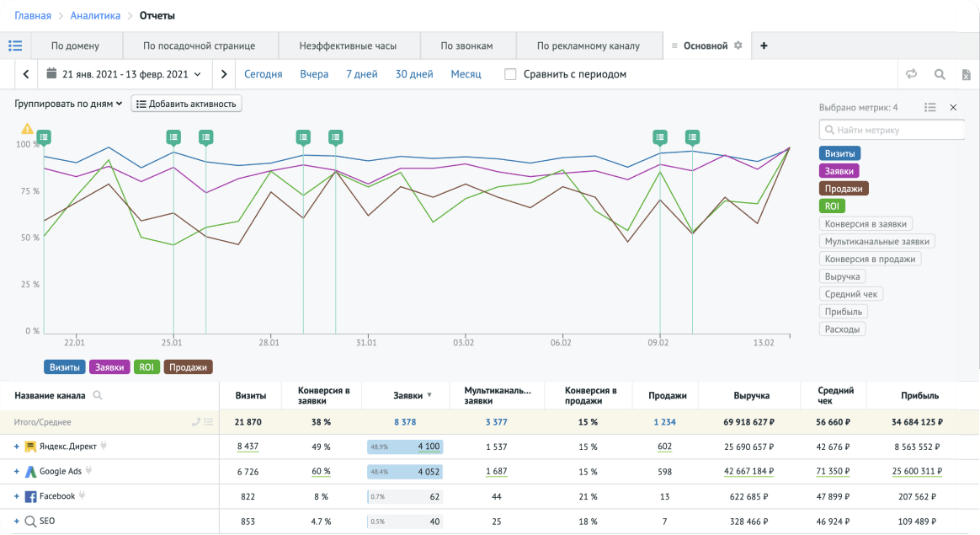Click the Найти метрику search field

pos(892,130)
